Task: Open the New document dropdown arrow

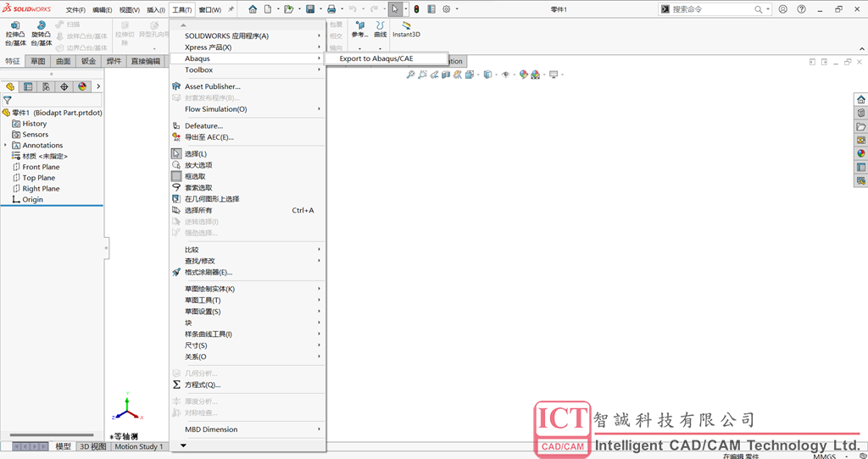Action: click(277, 9)
